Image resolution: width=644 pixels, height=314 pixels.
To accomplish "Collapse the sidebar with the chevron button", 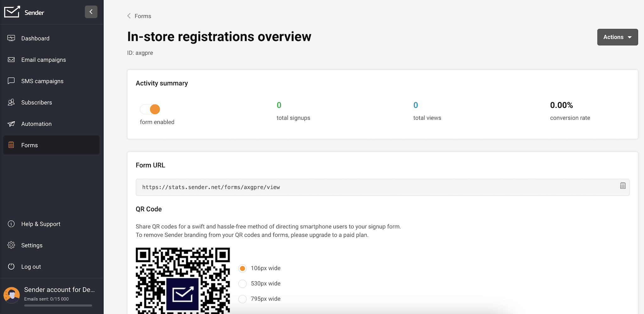I will click(91, 12).
